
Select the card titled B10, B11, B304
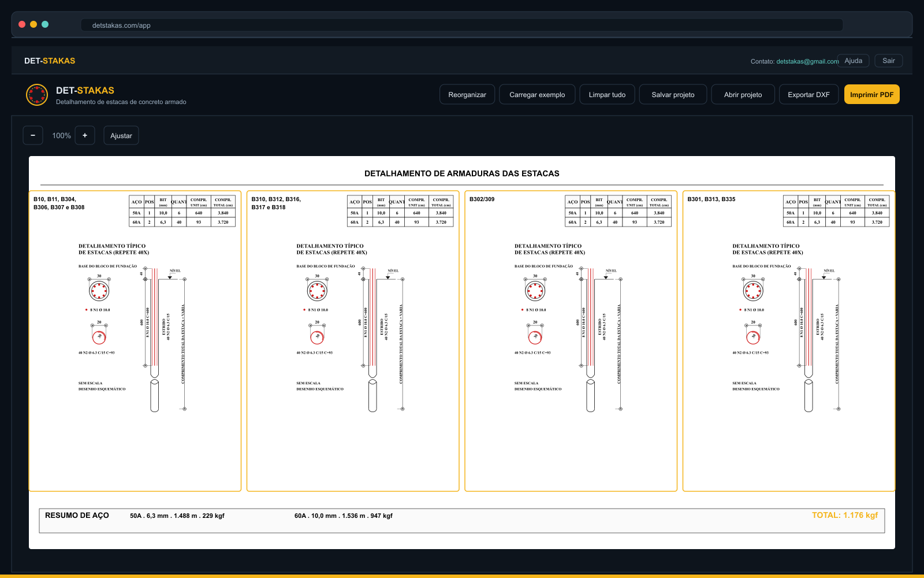(x=135, y=341)
